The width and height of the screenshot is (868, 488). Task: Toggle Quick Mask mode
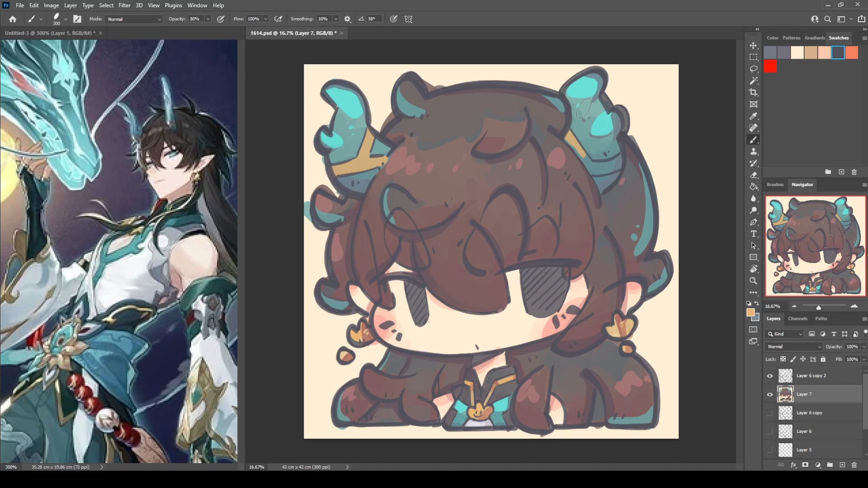pos(753,329)
